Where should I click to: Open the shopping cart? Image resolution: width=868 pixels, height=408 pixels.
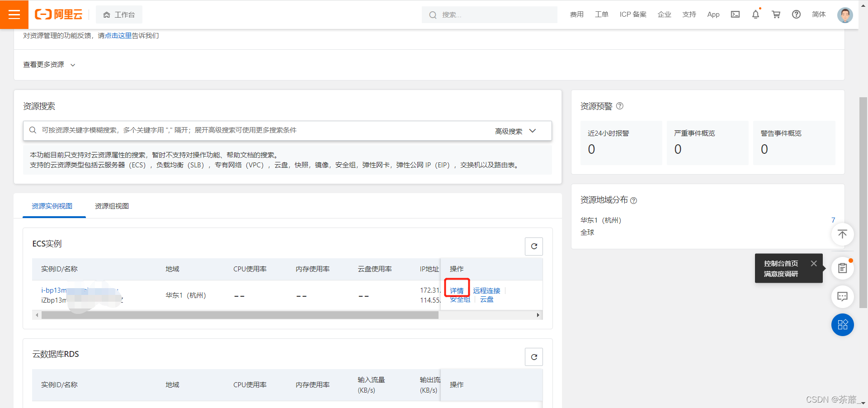point(776,14)
